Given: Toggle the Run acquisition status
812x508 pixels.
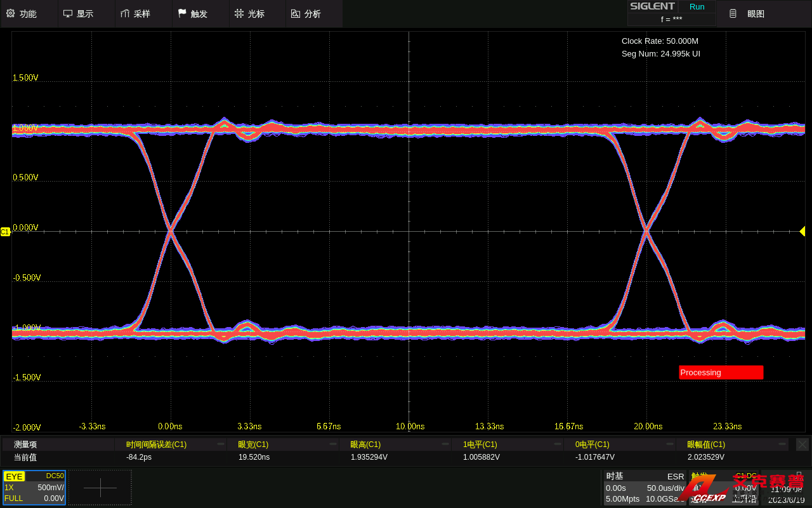Looking at the screenshot, I should pos(697,6).
